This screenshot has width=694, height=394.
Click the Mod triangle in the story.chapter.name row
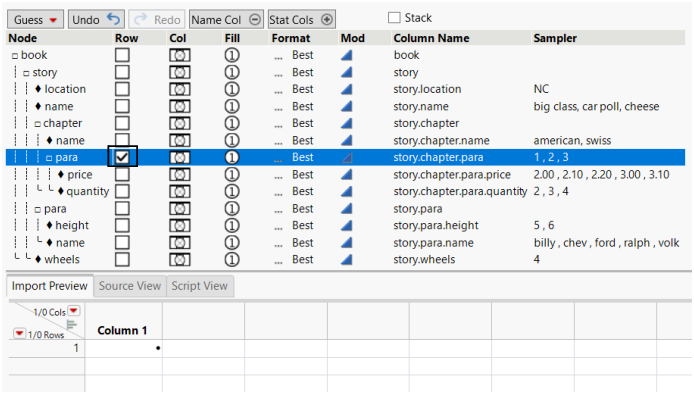347,140
